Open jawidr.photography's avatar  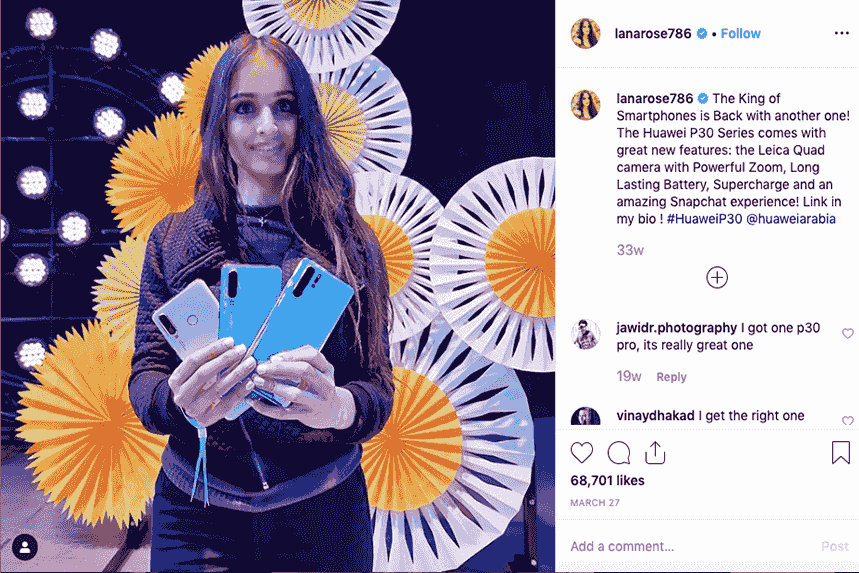(x=585, y=334)
